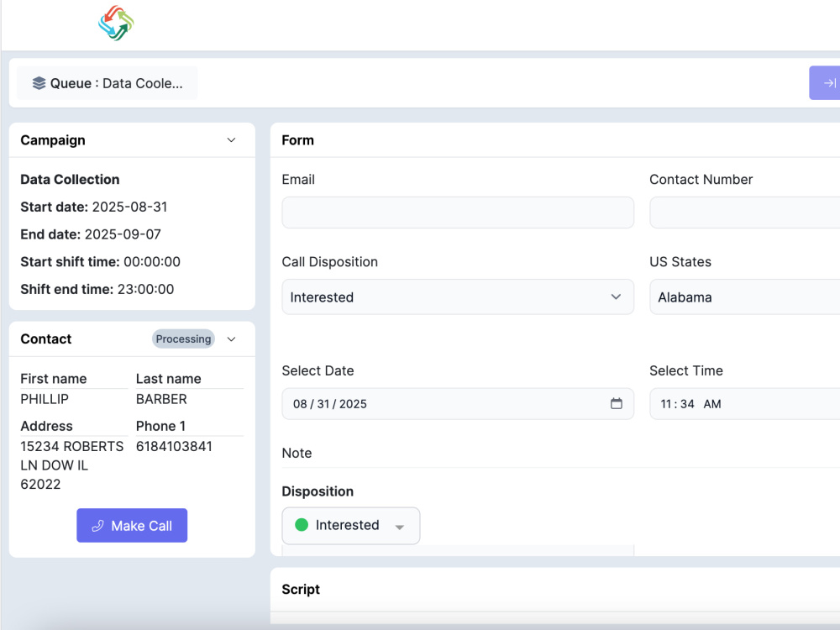Click the Shift end time 23:00:00 text

(97, 289)
